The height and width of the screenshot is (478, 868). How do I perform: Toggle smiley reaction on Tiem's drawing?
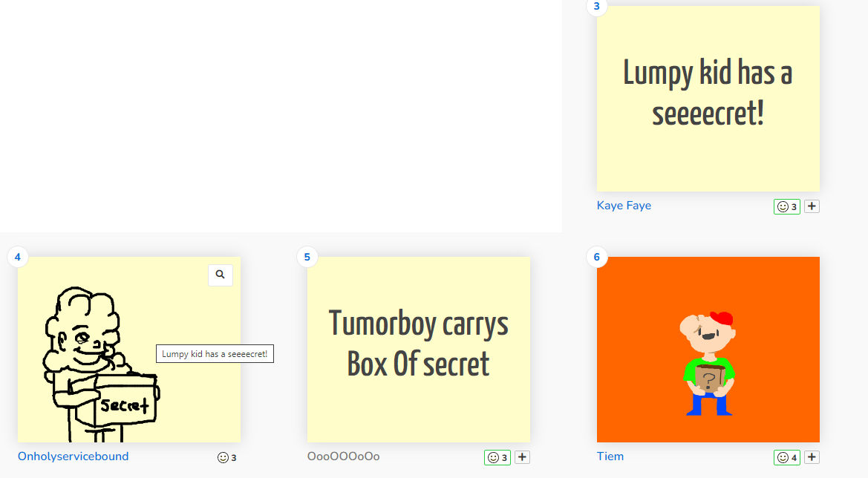pyautogui.click(x=786, y=457)
